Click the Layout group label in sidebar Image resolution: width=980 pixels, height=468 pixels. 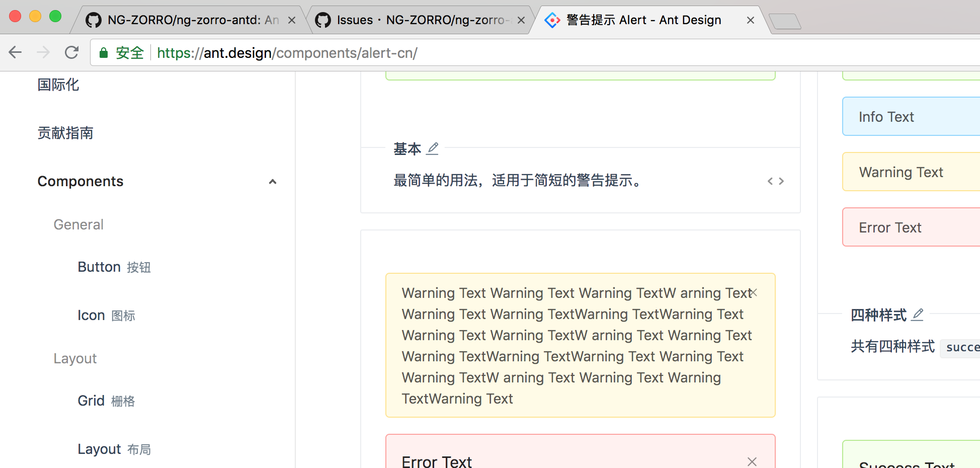pos(75,358)
